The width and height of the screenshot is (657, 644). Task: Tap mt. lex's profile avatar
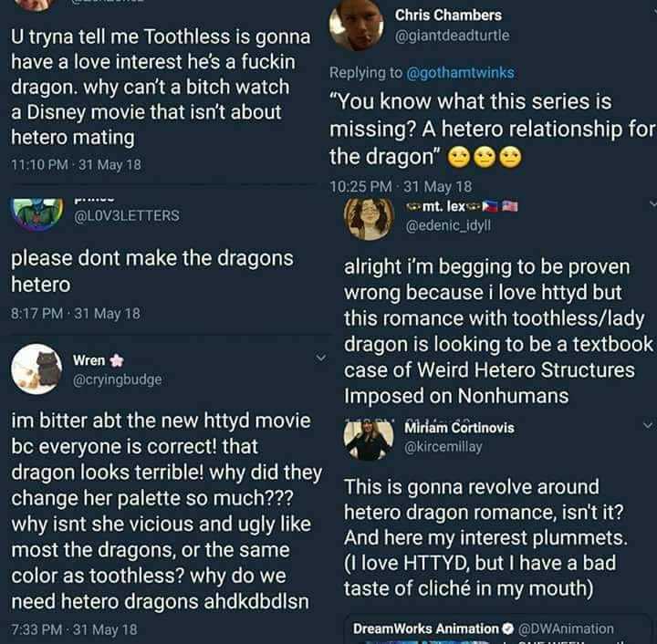(368, 217)
